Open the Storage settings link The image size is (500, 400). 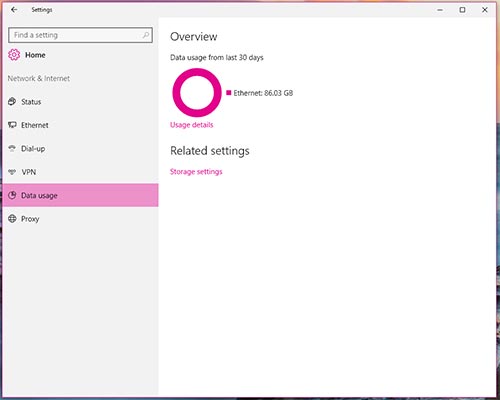click(x=196, y=172)
